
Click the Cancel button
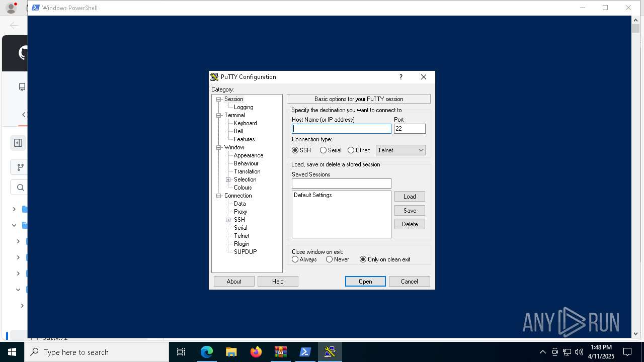tap(410, 282)
